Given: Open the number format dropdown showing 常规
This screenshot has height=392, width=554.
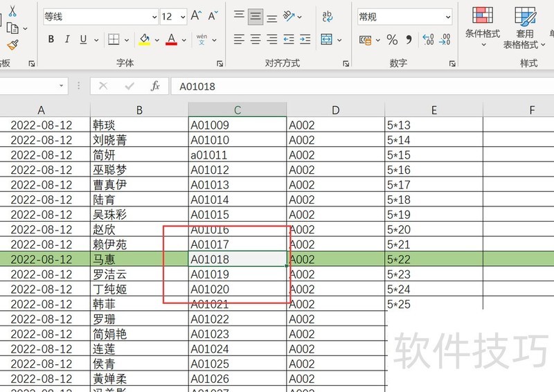Looking at the screenshot, I should [447, 17].
